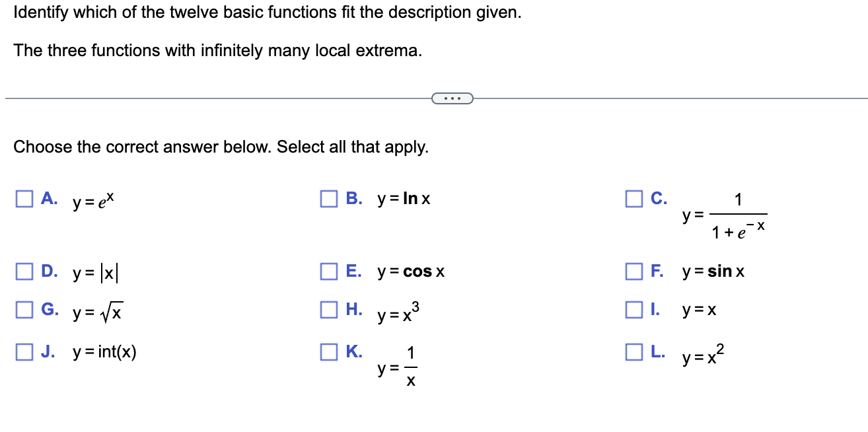Image resolution: width=868 pixels, height=432 pixels.
Task: Select option E for y = cos x
Action: tap(328, 270)
